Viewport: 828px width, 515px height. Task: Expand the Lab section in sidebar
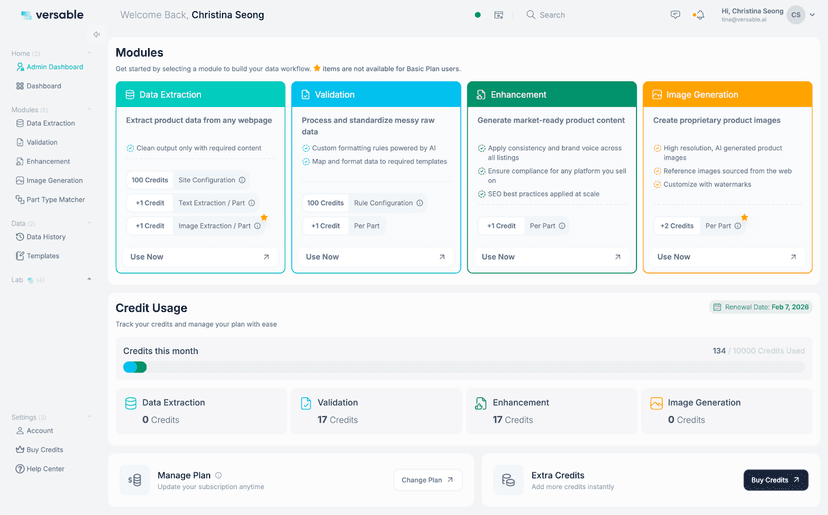pyautogui.click(x=89, y=279)
